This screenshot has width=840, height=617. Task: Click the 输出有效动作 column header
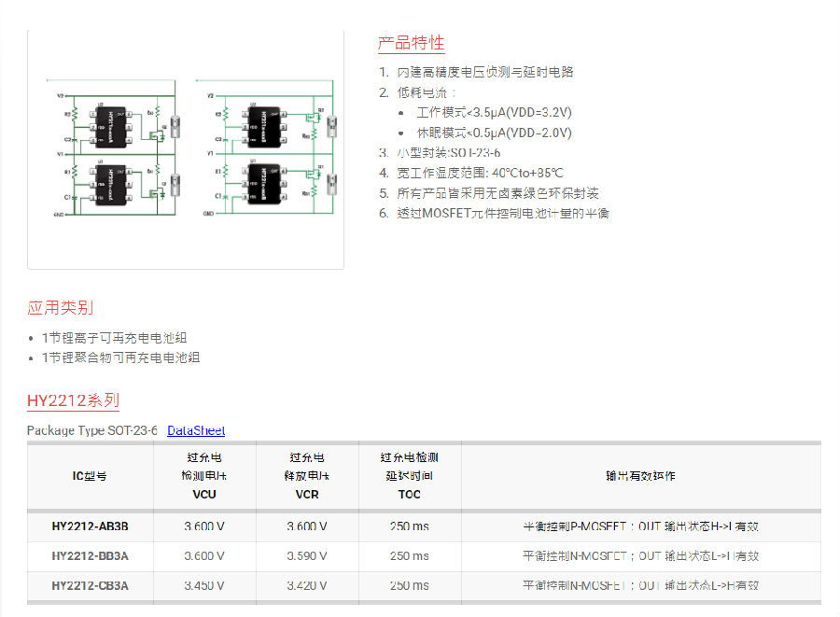[x=640, y=476]
